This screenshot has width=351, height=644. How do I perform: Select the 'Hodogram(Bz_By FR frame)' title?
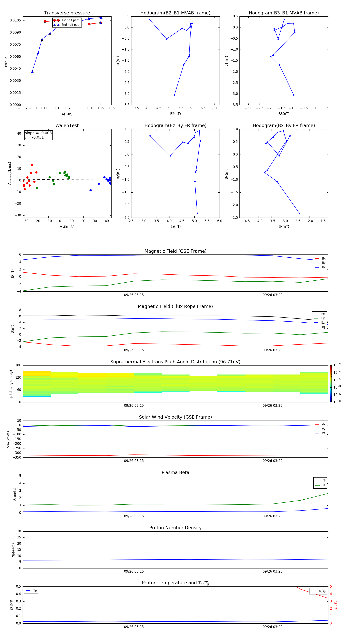tap(175, 125)
